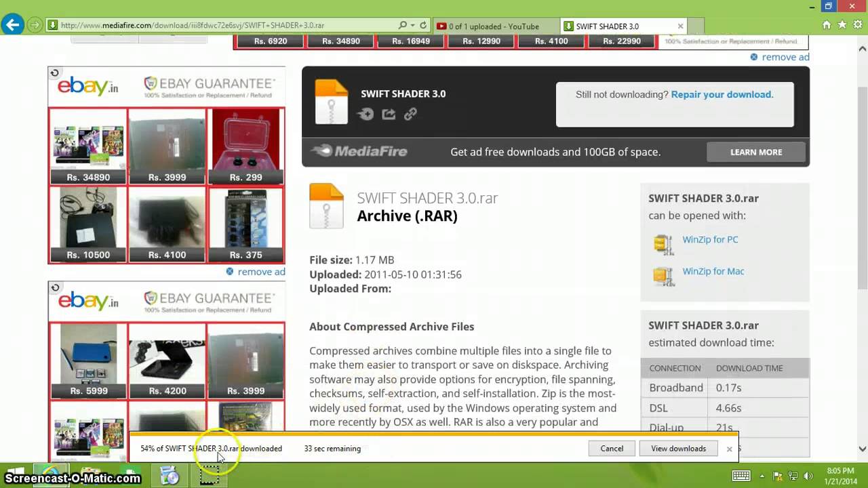This screenshot has height=488, width=868.
Task: Open the address bar dropdown arrow
Action: 412,25
